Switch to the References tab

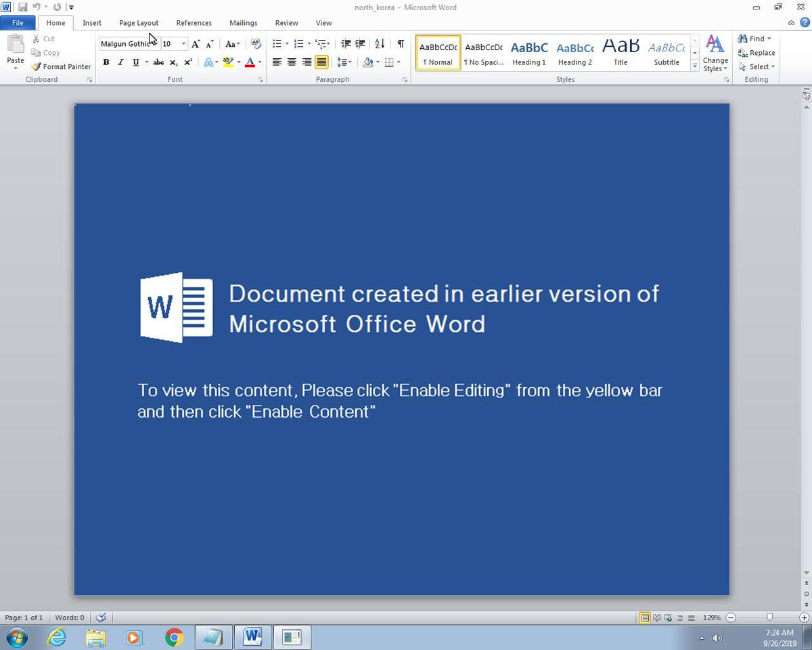(x=194, y=23)
